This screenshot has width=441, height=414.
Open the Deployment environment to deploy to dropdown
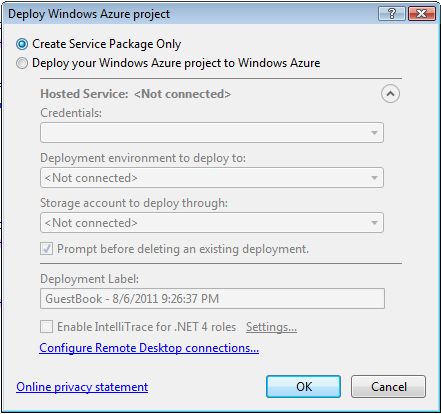tap(212, 178)
